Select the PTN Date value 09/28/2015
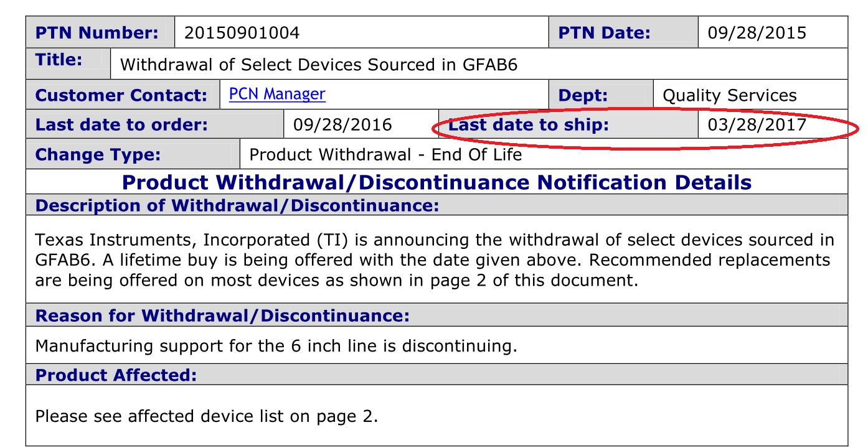Screen dimensions: 868x448 coord(757,32)
